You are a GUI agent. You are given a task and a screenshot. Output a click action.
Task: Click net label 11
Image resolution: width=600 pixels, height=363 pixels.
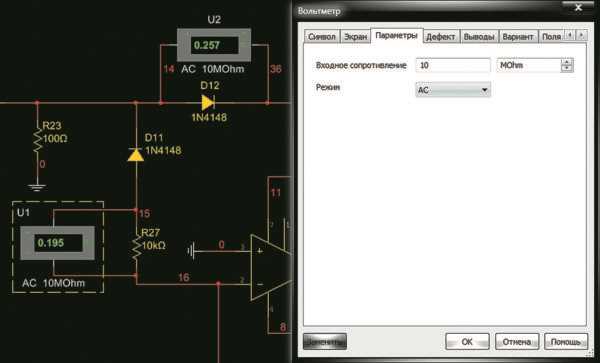[x=276, y=192]
